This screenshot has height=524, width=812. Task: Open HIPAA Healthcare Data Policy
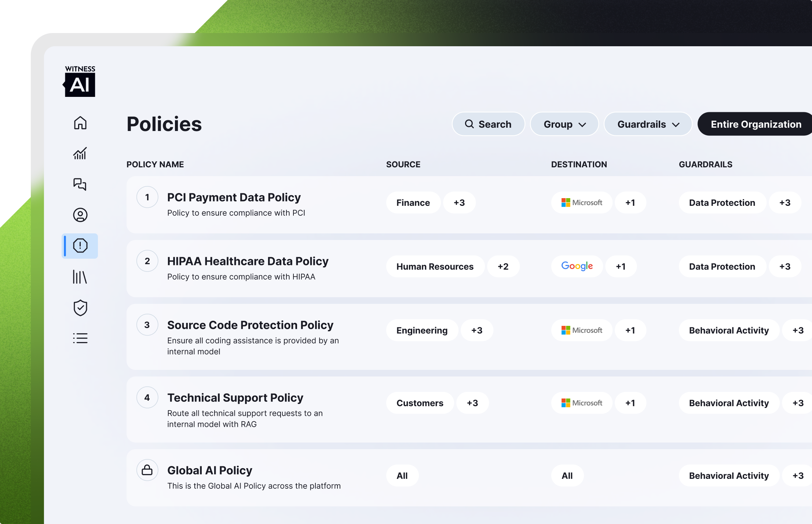coord(248,261)
